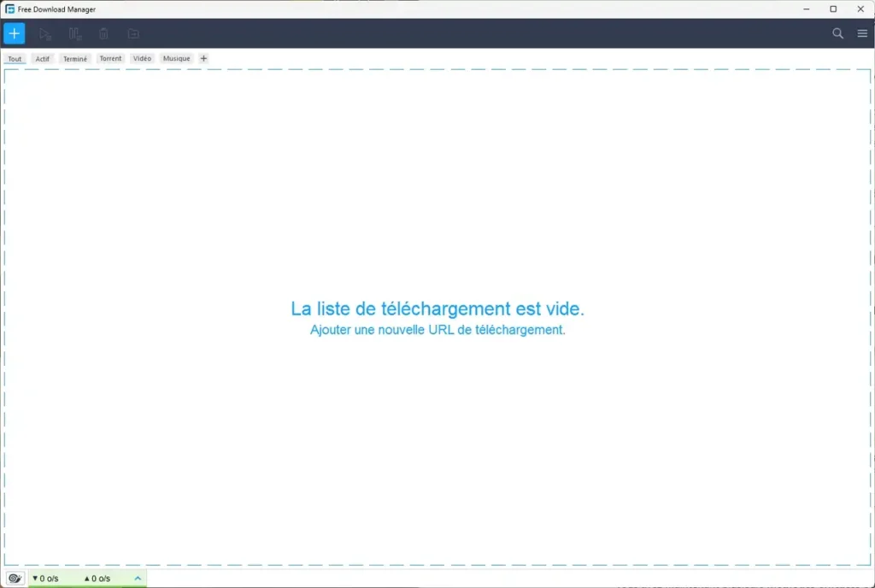Maximize the Free Download Manager window

point(833,9)
